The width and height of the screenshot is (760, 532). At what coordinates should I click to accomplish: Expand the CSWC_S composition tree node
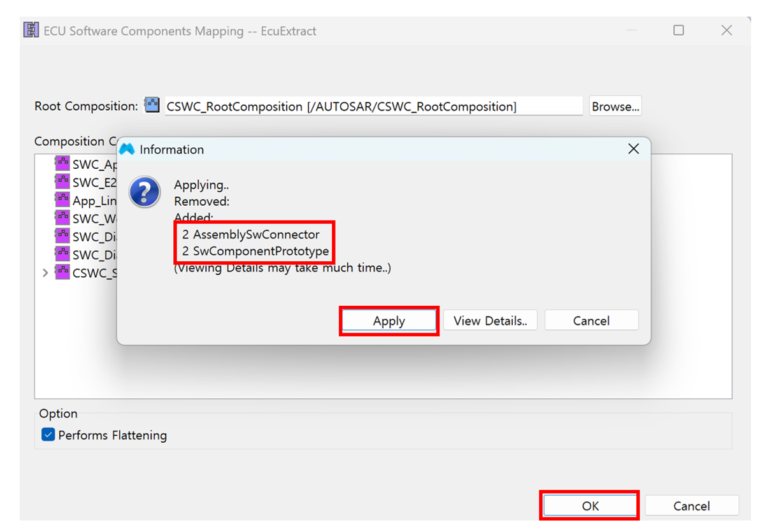(45, 273)
